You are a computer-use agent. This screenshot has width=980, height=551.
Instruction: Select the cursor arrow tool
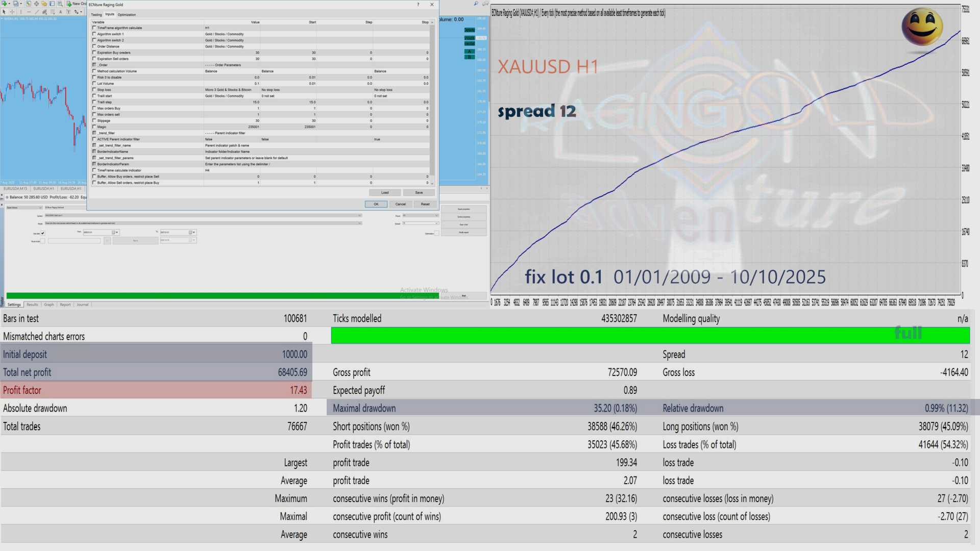[4, 12]
